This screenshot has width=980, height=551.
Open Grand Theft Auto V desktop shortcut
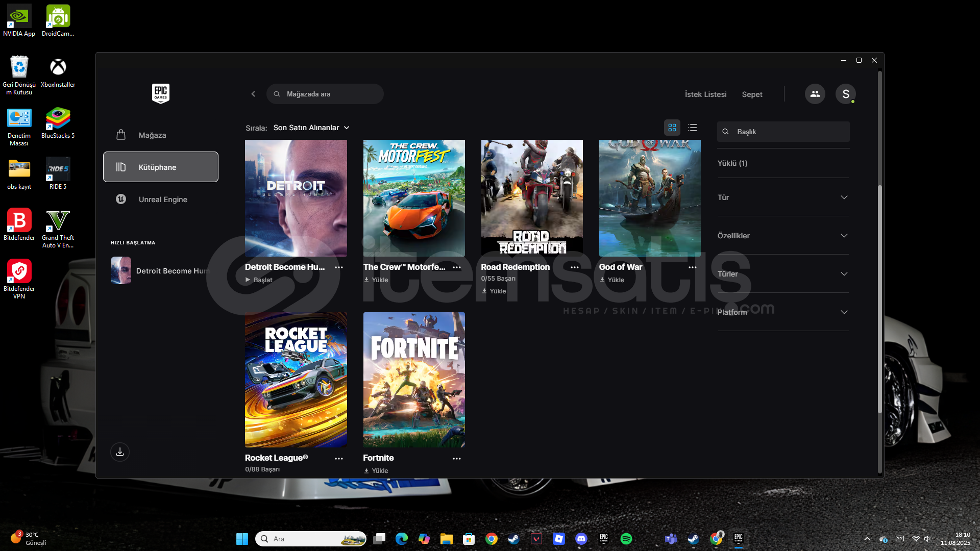click(58, 228)
